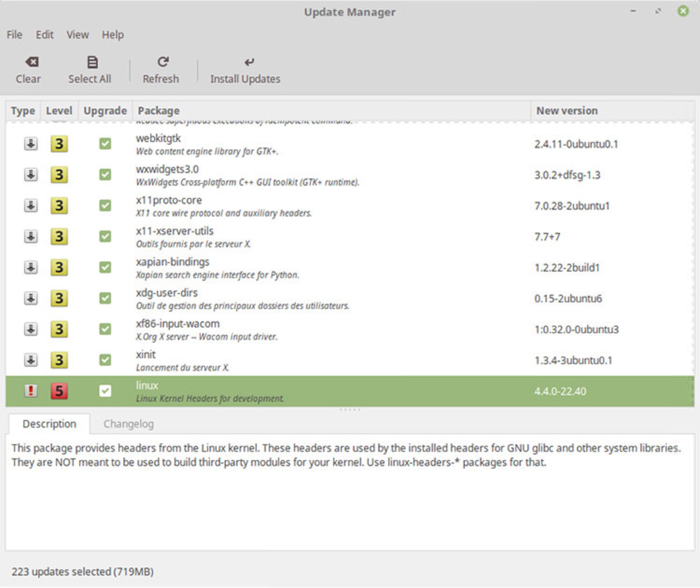
Task: Open the Edit menu
Action: (44, 35)
